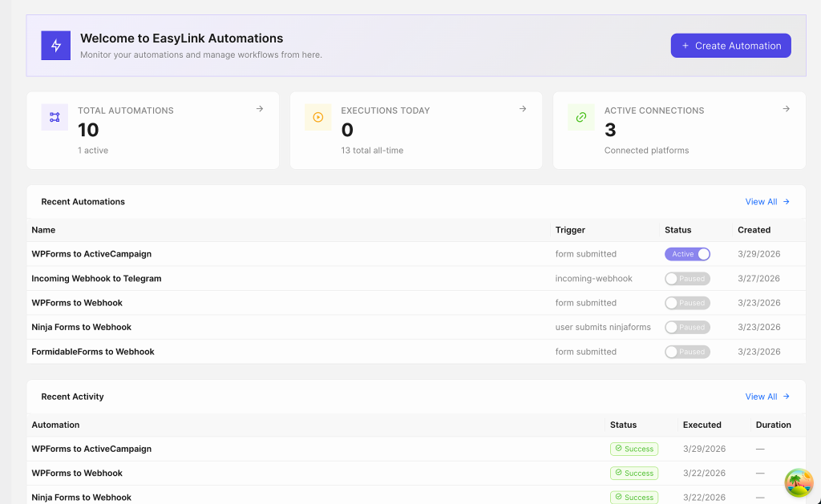Click the Executions Today play icon
The image size is (821, 504).
(x=317, y=117)
